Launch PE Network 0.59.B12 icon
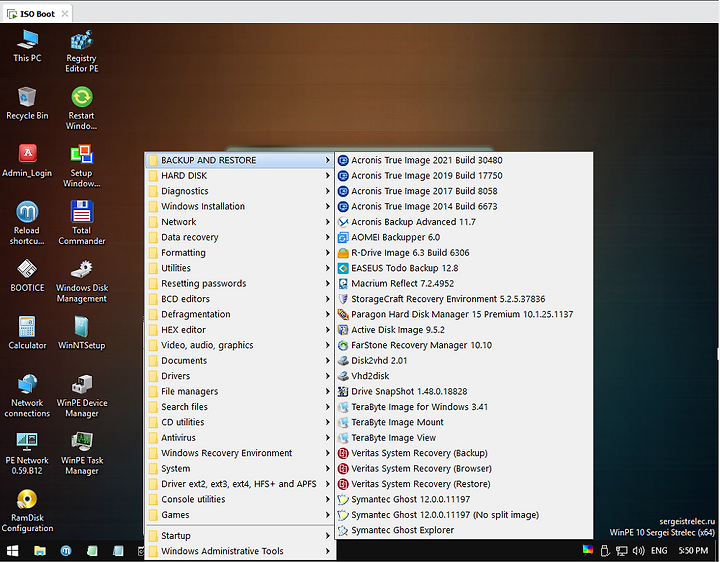The height and width of the screenshot is (562, 720). tap(27, 453)
